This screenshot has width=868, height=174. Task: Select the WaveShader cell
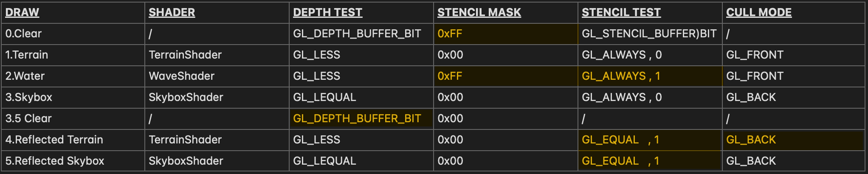tap(181, 76)
